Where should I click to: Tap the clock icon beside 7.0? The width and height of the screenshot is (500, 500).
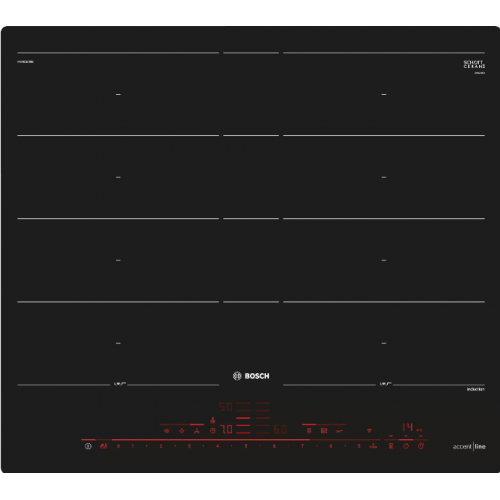pyautogui.click(x=213, y=431)
